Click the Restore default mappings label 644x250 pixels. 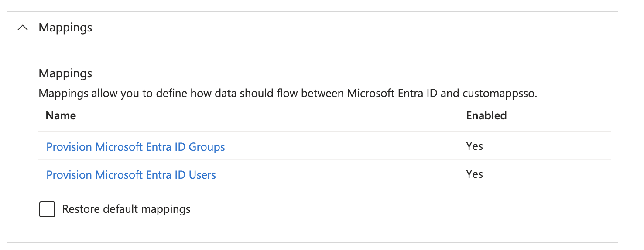click(x=127, y=209)
